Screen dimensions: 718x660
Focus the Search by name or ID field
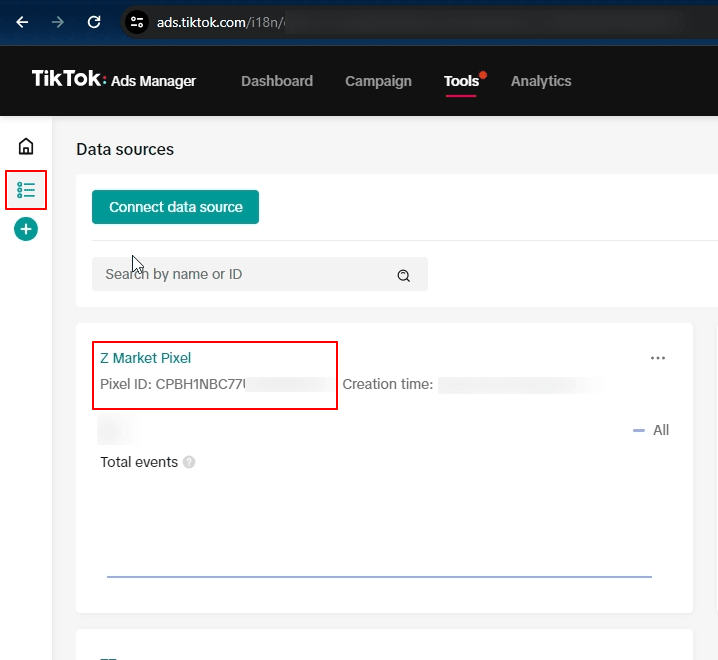260,274
